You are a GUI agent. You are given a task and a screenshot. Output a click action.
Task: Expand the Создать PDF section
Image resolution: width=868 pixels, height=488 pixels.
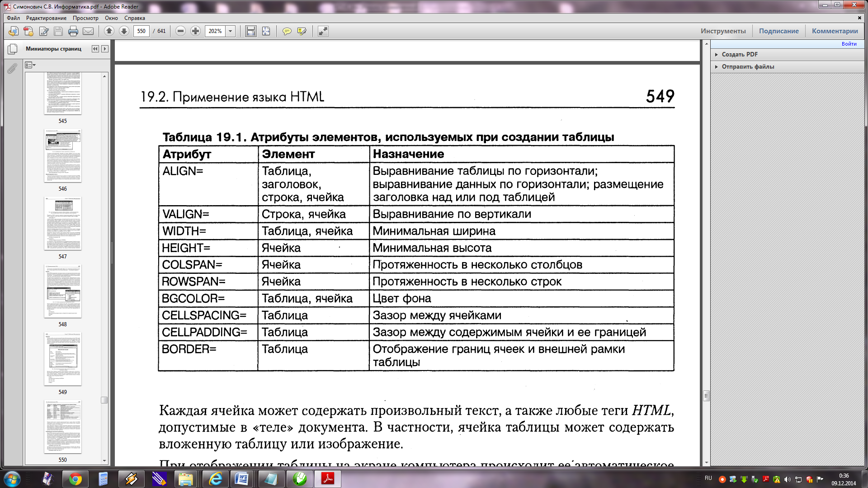pos(740,54)
